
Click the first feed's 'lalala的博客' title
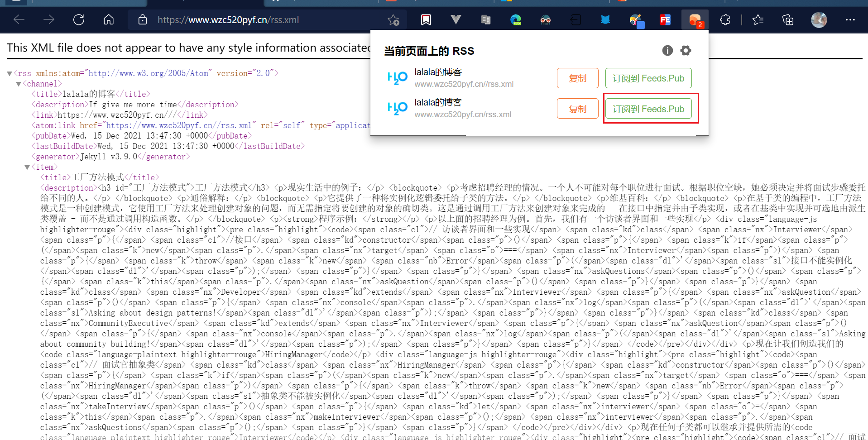pyautogui.click(x=438, y=72)
